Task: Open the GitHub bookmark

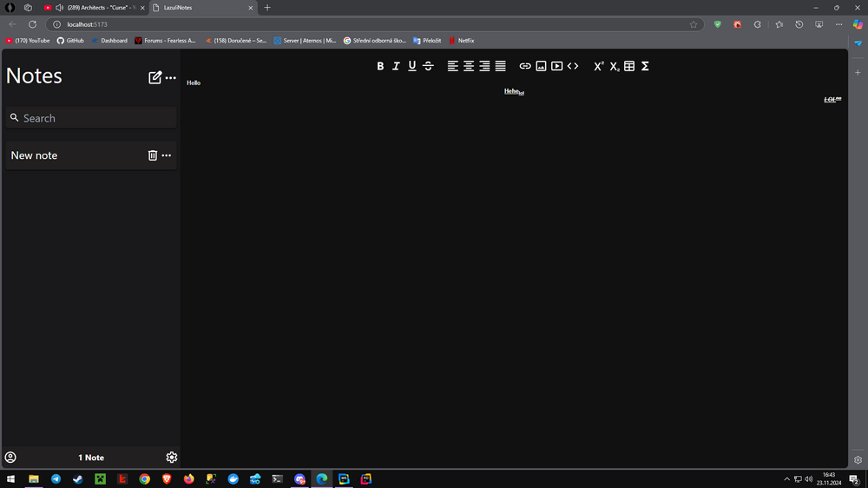Action: (70, 41)
